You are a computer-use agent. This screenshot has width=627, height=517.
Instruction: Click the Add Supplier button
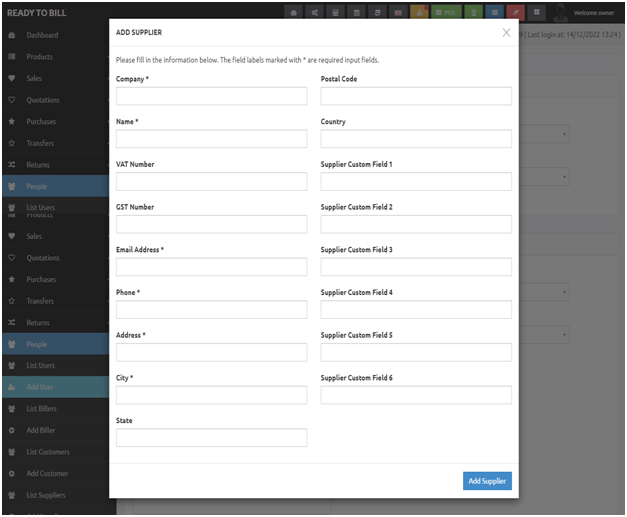[487, 481]
